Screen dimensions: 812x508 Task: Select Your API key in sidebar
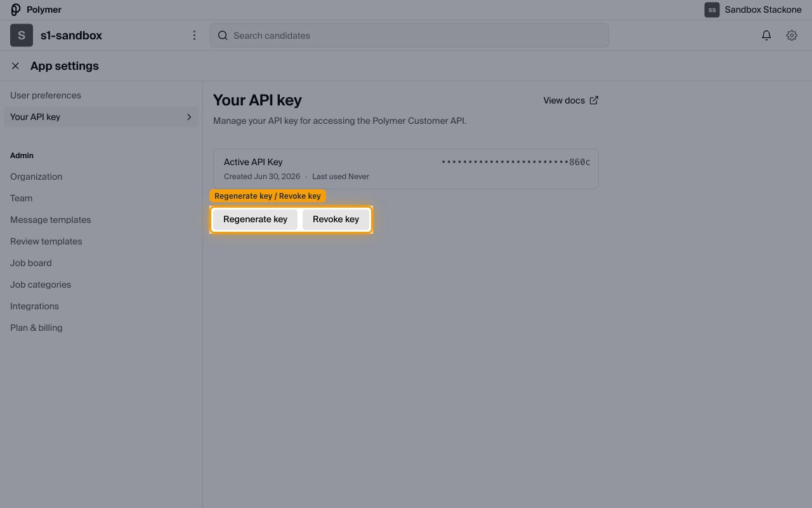[101, 117]
